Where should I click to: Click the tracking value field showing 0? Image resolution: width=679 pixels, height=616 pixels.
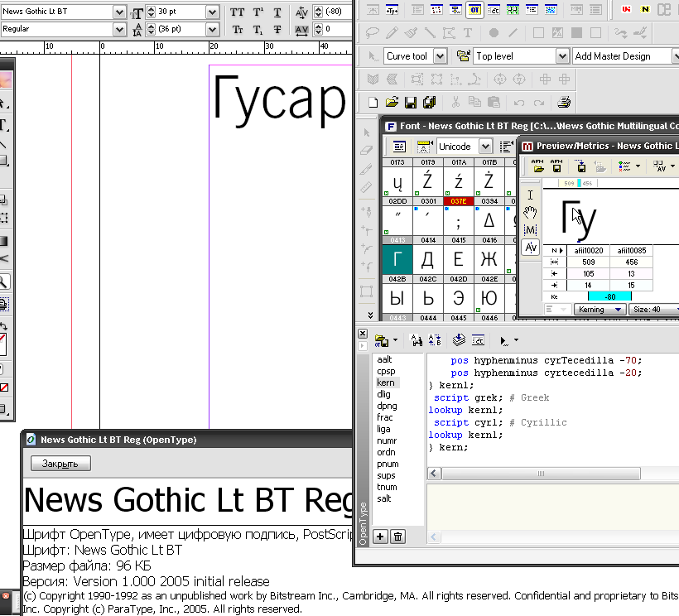[337, 29]
